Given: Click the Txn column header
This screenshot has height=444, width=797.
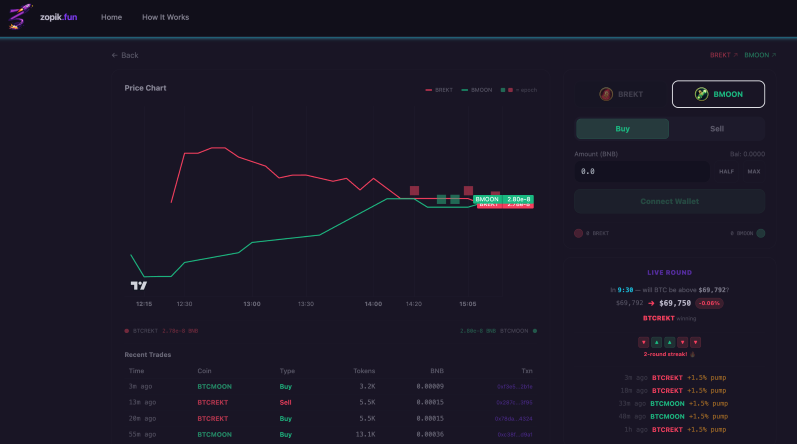Looking at the screenshot, I should 527,371.
